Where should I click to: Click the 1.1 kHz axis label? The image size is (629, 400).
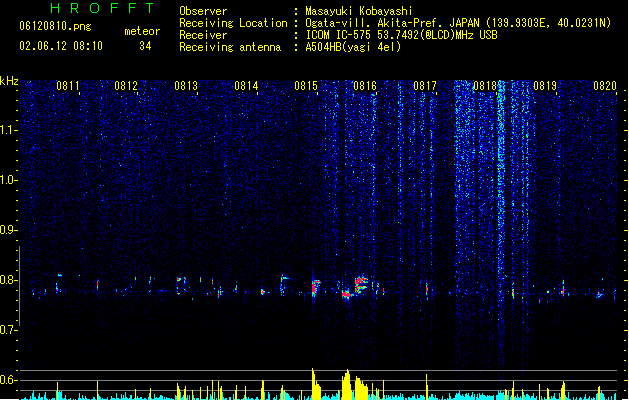click(x=8, y=130)
